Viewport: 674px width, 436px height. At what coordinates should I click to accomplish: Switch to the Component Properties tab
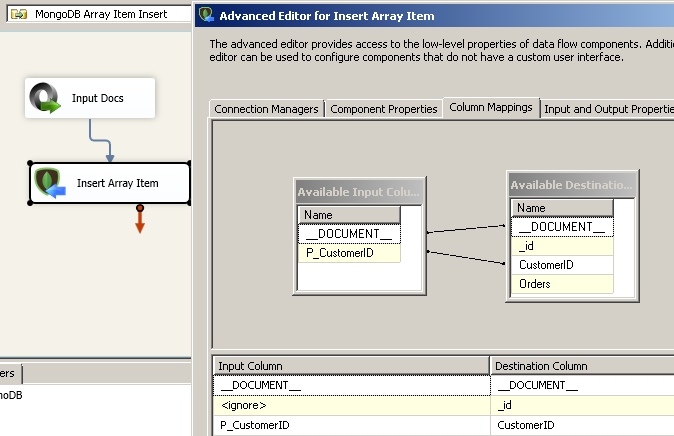(x=383, y=109)
